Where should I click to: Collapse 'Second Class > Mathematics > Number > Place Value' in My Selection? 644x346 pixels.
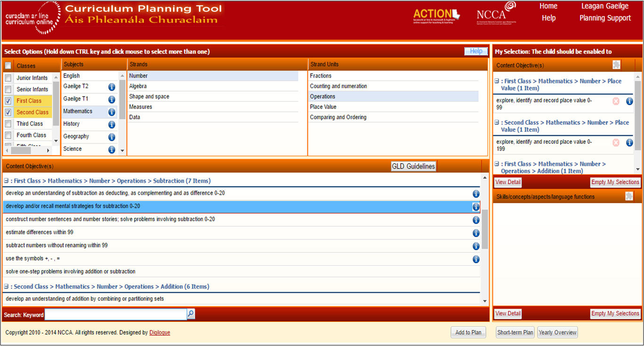coord(496,122)
